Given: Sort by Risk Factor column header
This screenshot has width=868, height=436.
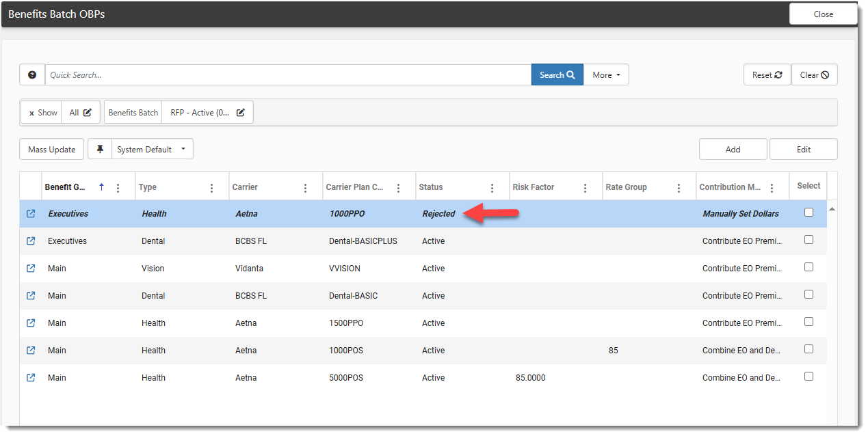Looking at the screenshot, I should (534, 187).
